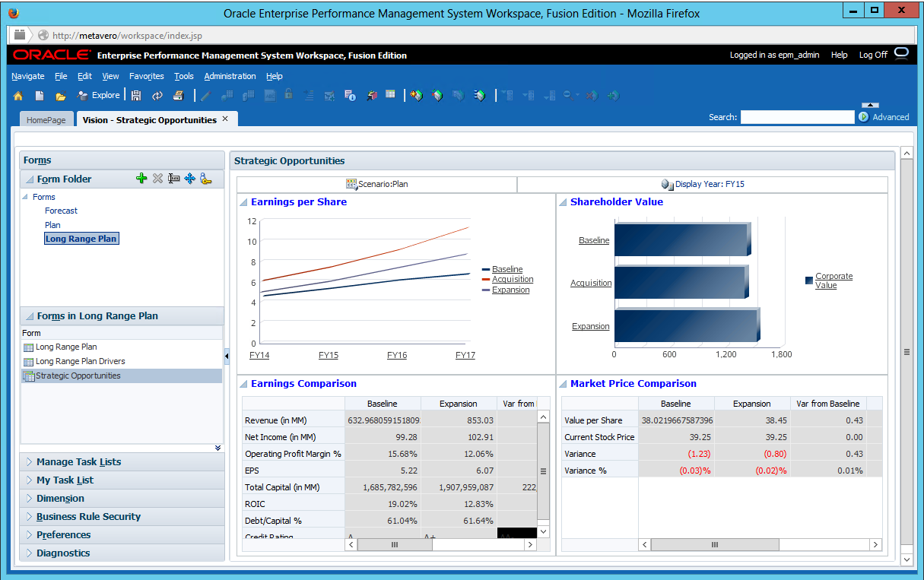924x580 pixels.
Task: Click the Log Off link
Action: [x=873, y=55]
